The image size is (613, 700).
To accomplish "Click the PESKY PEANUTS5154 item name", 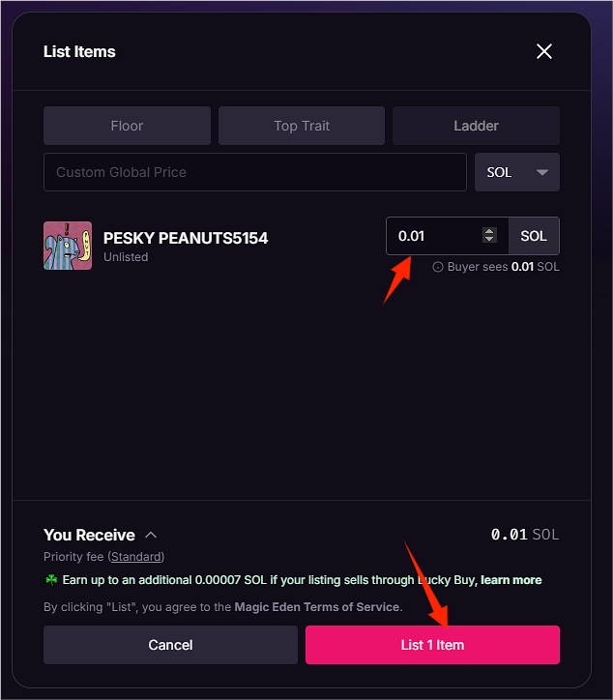I will click(186, 238).
